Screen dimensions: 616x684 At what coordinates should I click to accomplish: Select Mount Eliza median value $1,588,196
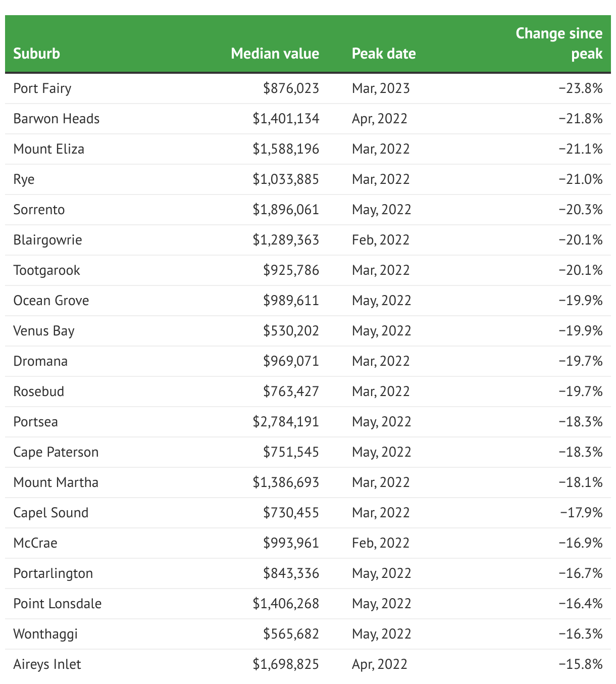(x=286, y=149)
